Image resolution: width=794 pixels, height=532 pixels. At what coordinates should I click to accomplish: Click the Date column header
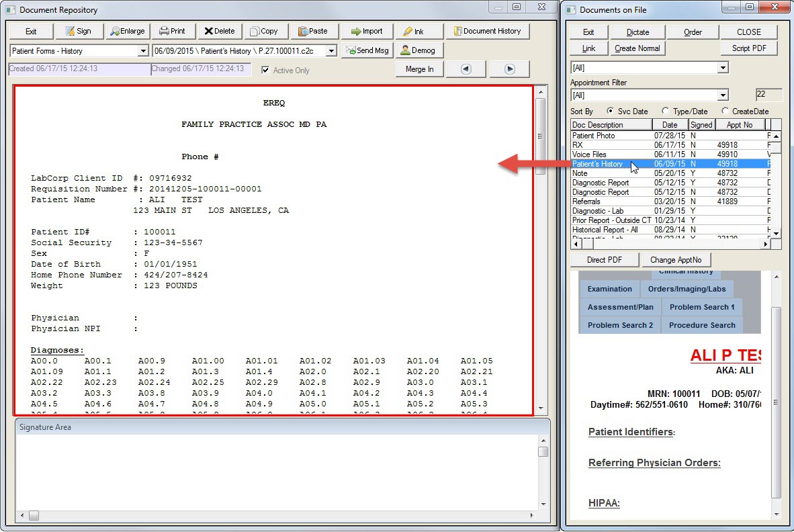tap(670, 125)
